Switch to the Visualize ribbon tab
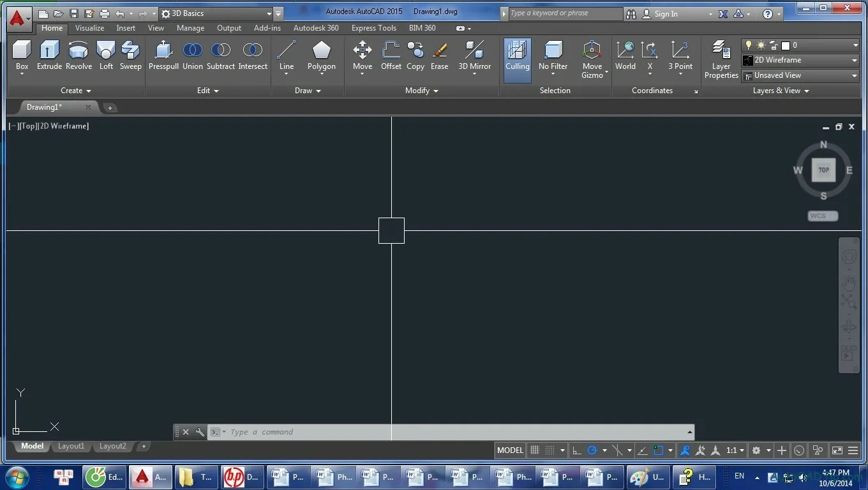 pyautogui.click(x=89, y=28)
